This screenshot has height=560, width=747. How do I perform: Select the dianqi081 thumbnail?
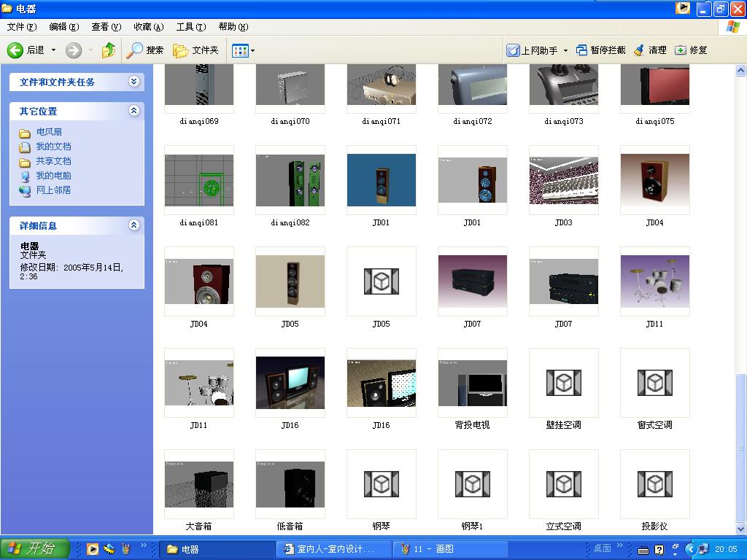(199, 180)
